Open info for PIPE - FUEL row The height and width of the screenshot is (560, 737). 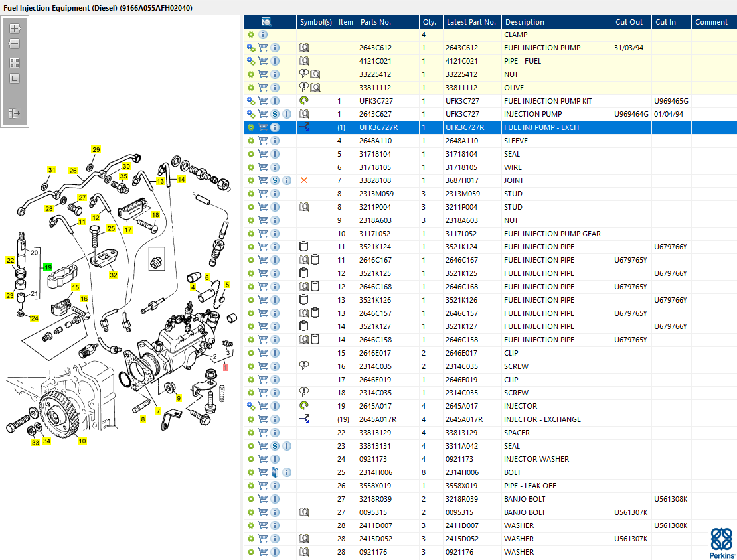pyautogui.click(x=276, y=61)
